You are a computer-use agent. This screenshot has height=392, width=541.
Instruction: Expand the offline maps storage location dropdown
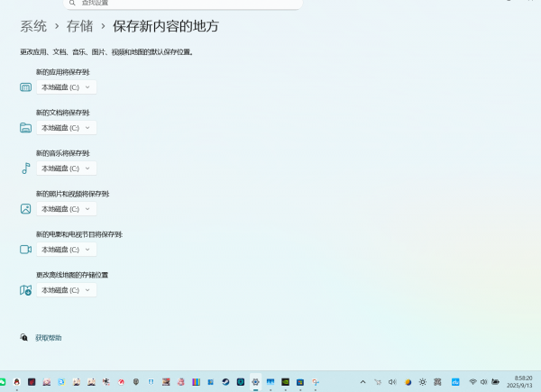click(x=66, y=290)
